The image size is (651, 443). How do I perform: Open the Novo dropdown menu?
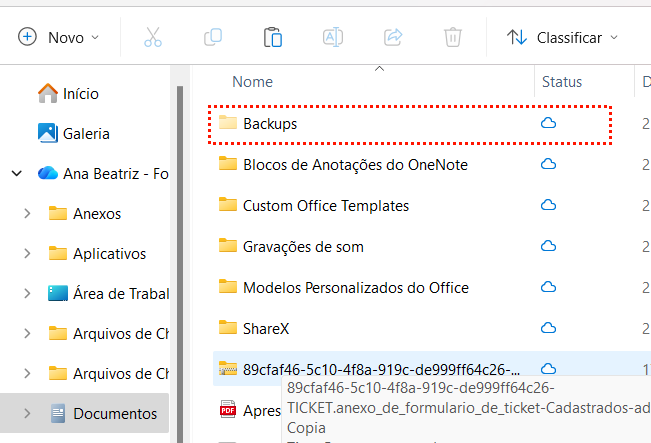coord(59,38)
